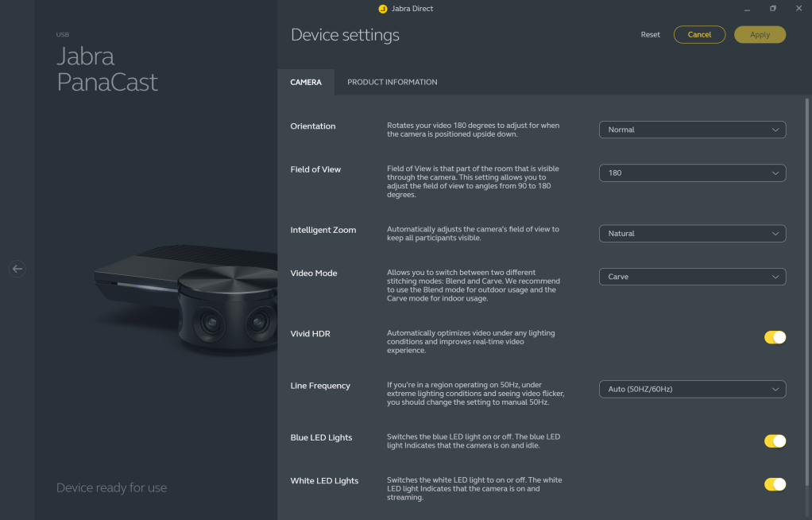The image size is (812, 520).
Task: Close the Jabra Direct window
Action: [x=798, y=9]
